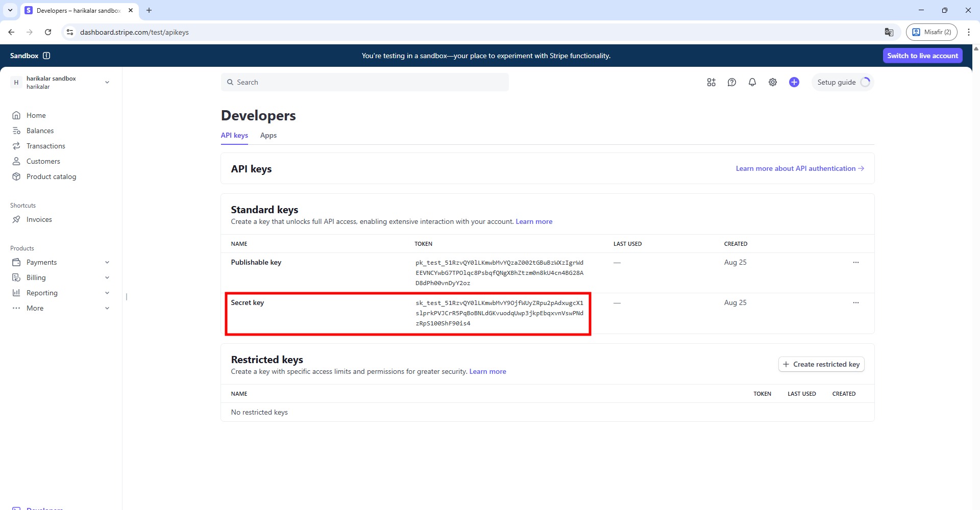Click Switch to live account button
Image resolution: width=980 pixels, height=510 pixels.
(922, 56)
